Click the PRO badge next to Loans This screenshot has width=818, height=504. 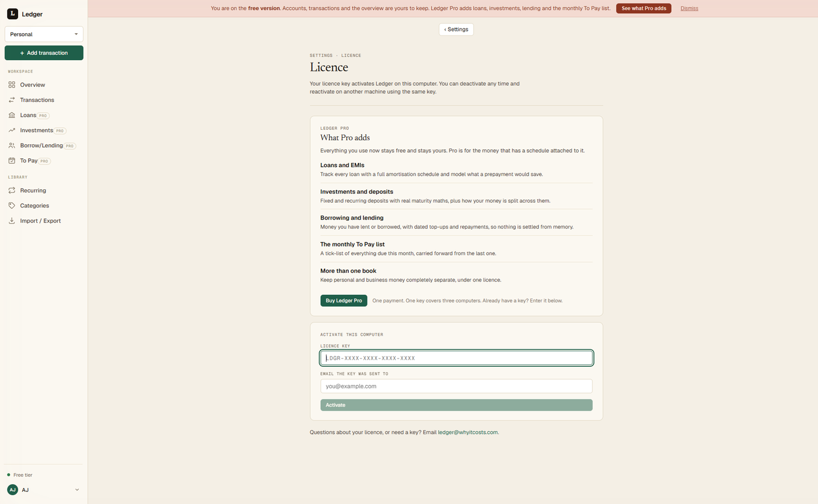[43, 116]
